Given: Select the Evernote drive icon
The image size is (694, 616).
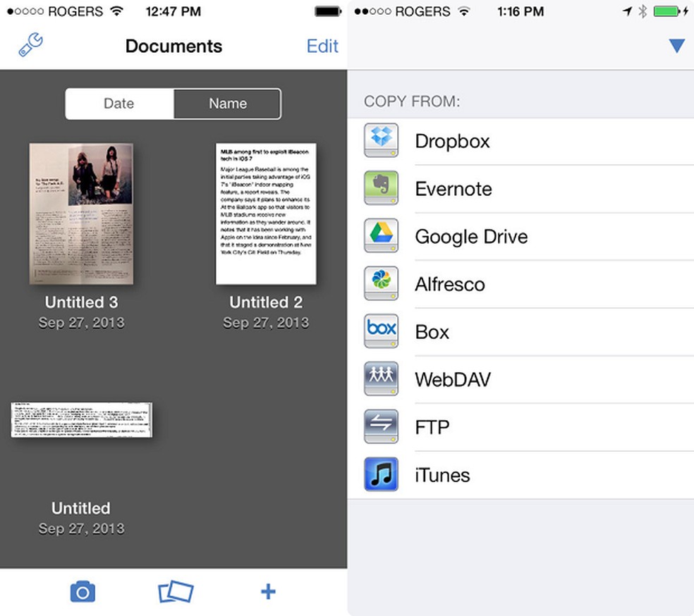Looking at the screenshot, I should 381,188.
